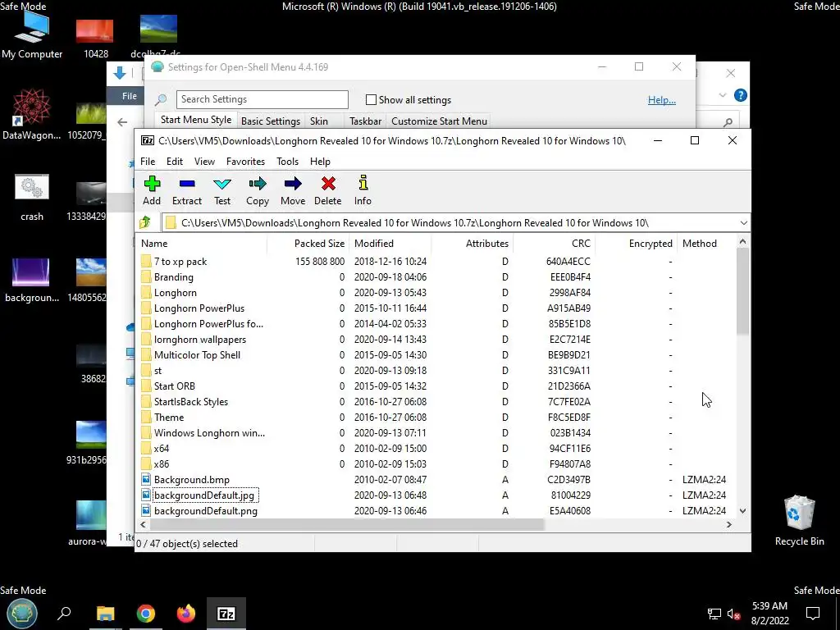Enable the Show all settings checkbox
840x630 pixels.
click(371, 99)
